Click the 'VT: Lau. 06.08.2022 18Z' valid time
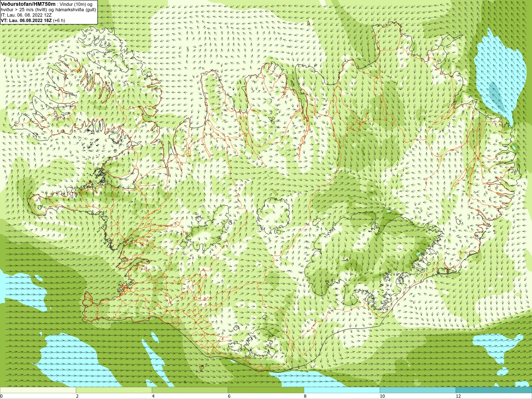 26,20
